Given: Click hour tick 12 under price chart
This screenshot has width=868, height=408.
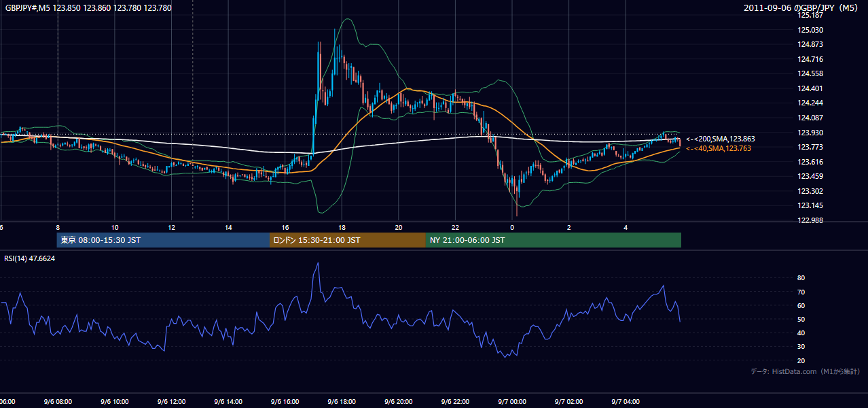Looking at the screenshot, I should [172, 228].
